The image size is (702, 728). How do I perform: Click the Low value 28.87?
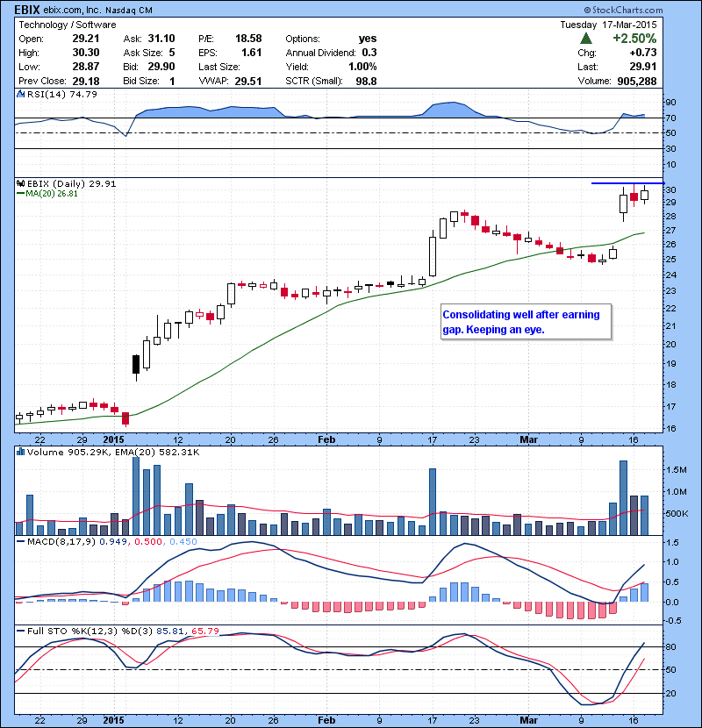[x=86, y=67]
